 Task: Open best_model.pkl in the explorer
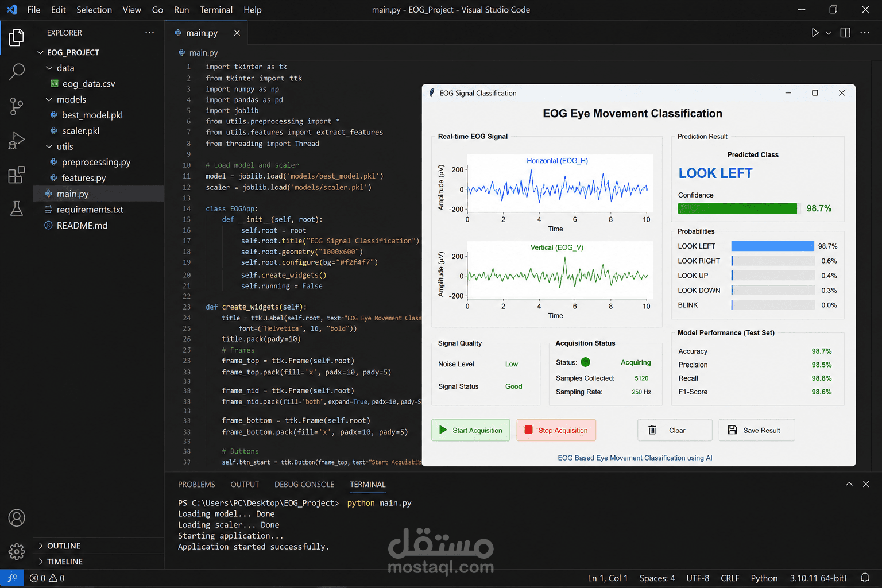click(x=92, y=115)
